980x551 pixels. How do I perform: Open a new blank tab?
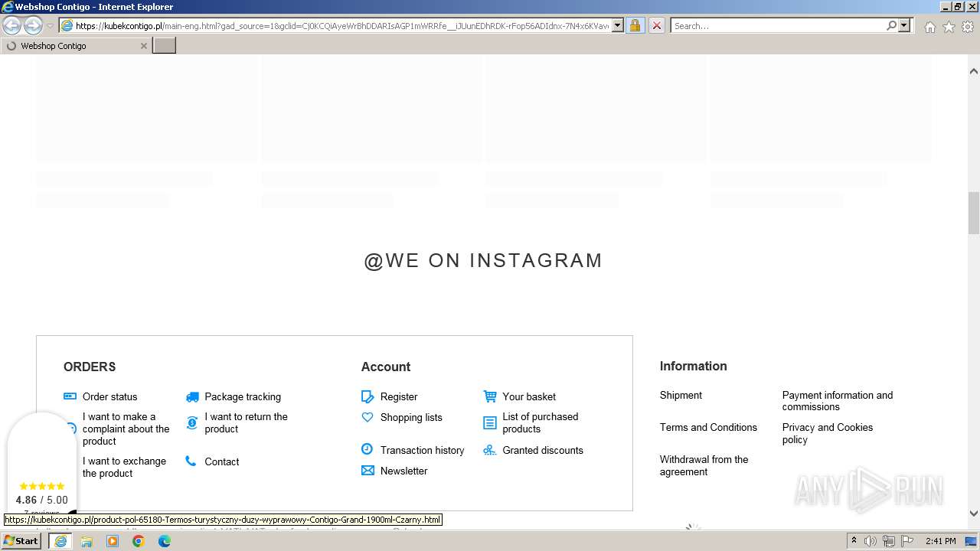pos(165,46)
